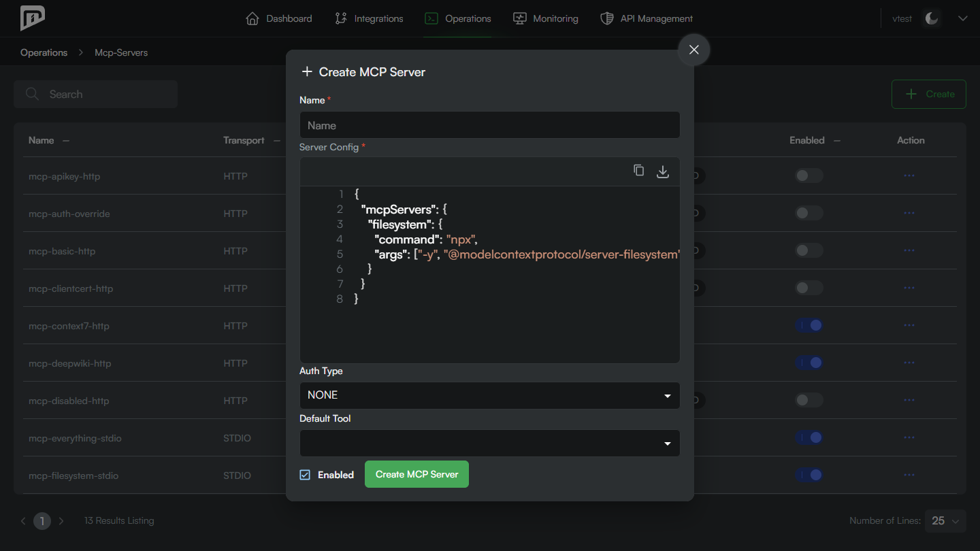Toggle Enabled switch for mcp-auth-override
The height and width of the screenshot is (551, 980).
tap(809, 213)
